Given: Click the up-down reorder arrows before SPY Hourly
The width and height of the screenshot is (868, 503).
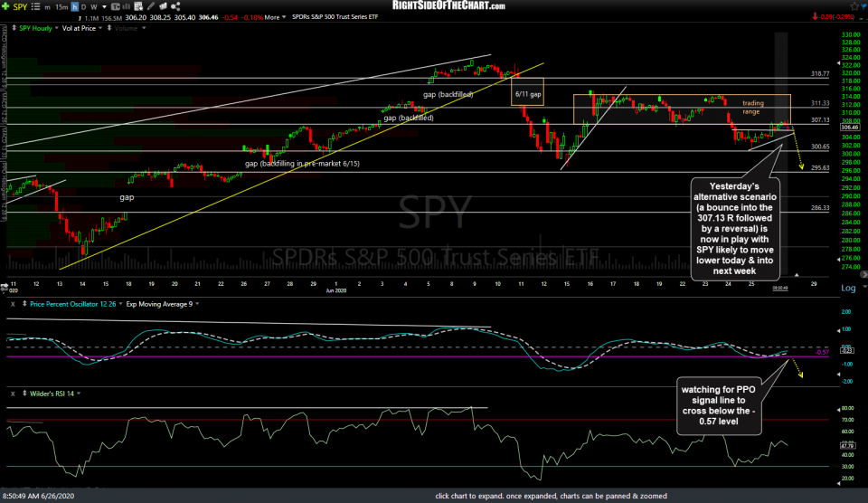Looking at the screenshot, I should [14, 28].
